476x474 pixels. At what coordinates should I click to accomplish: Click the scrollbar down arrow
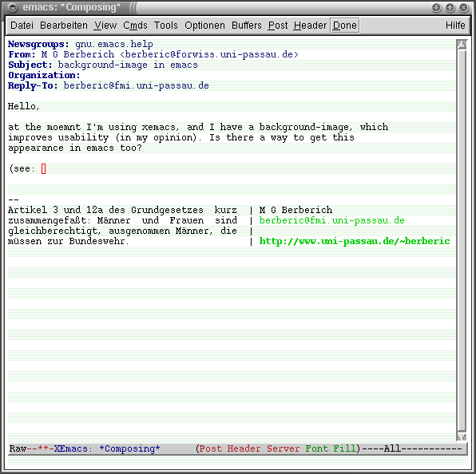pos(462,436)
